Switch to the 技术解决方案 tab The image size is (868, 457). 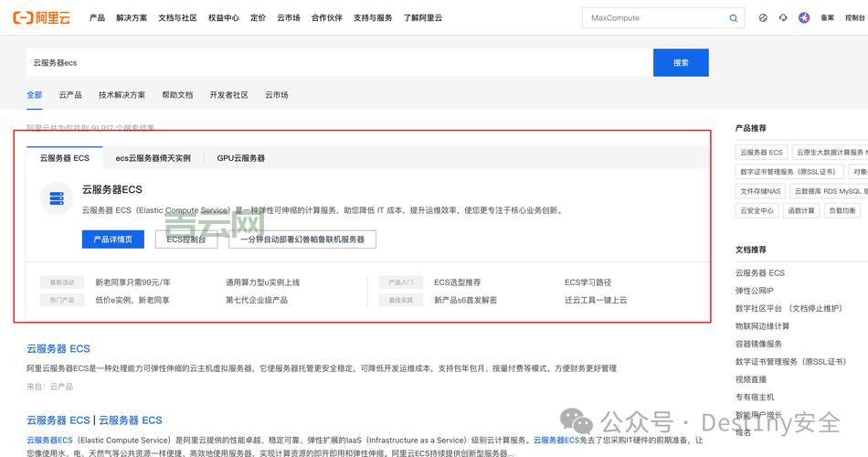122,95
